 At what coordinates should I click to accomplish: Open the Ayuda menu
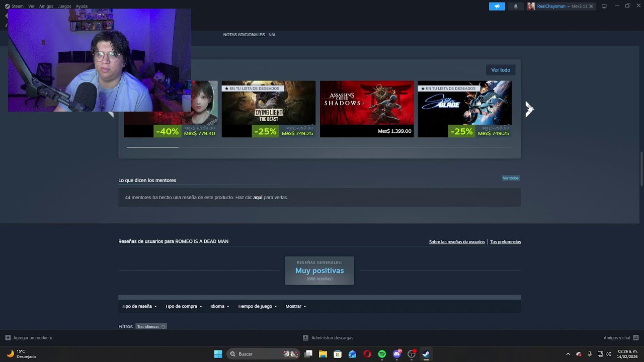pyautogui.click(x=82, y=6)
